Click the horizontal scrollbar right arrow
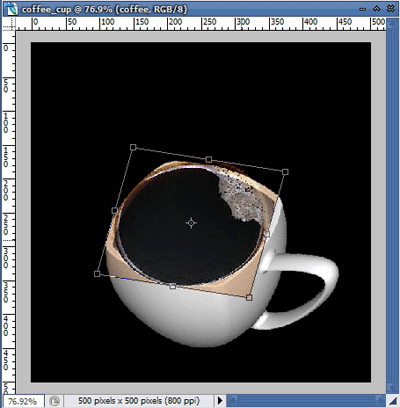The height and width of the screenshot is (408, 400). pos(380,400)
